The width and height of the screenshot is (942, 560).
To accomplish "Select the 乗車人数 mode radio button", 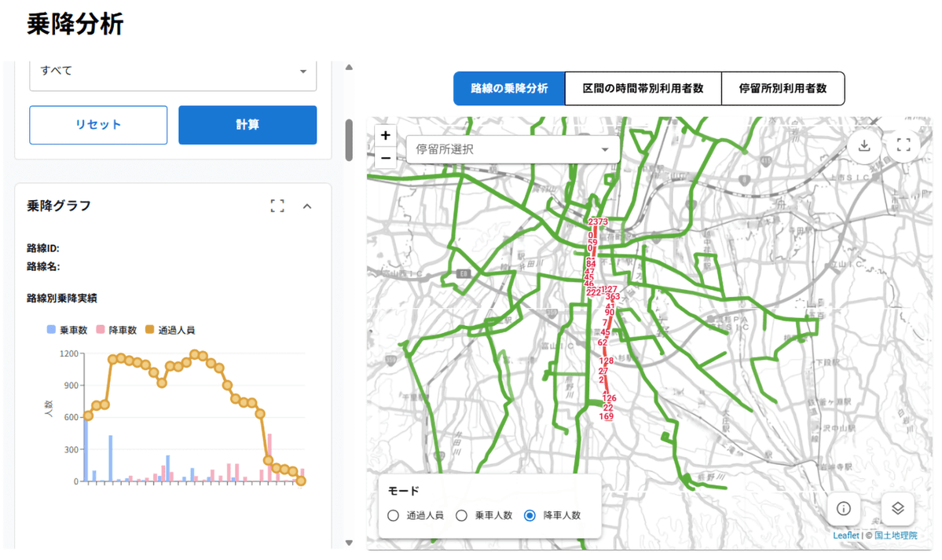I will click(x=461, y=515).
